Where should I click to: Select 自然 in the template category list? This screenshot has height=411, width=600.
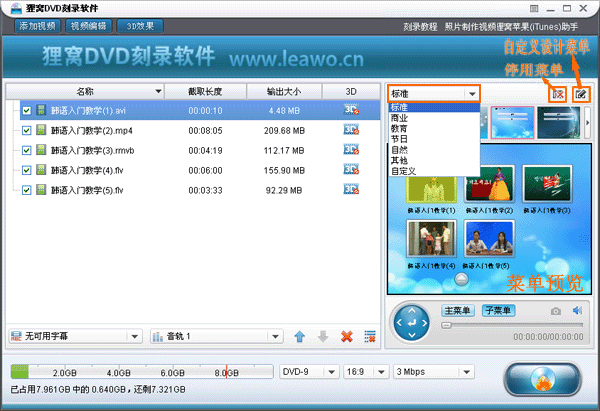(x=434, y=150)
